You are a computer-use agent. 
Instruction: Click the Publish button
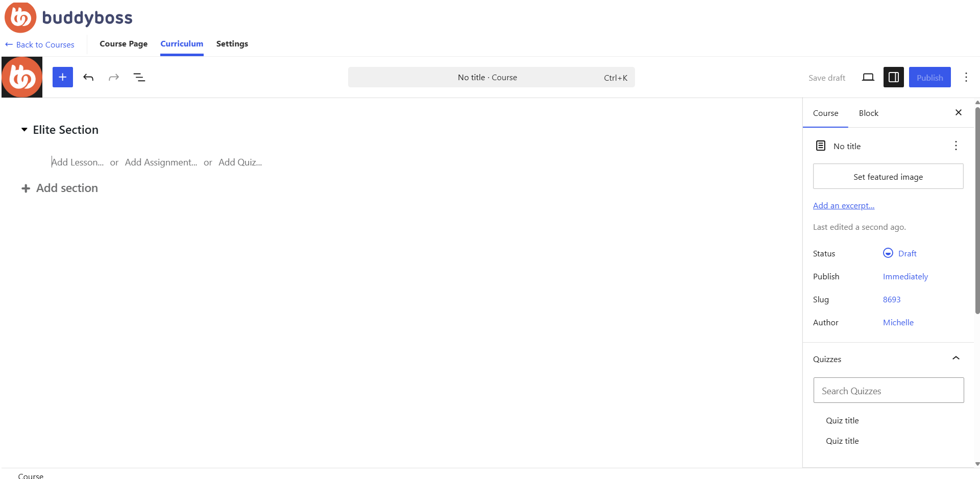(x=930, y=77)
